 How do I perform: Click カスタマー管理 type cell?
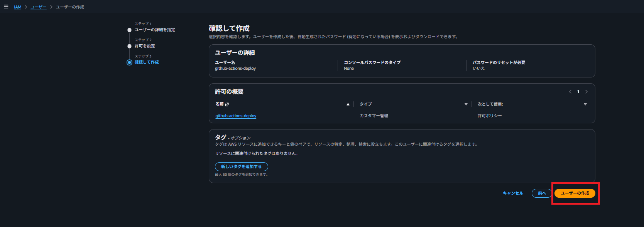(374, 116)
